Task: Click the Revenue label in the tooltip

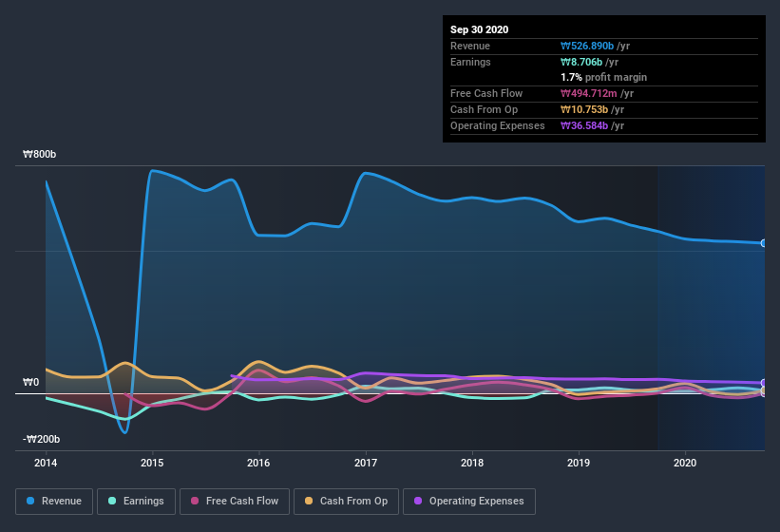Action: 470,47
